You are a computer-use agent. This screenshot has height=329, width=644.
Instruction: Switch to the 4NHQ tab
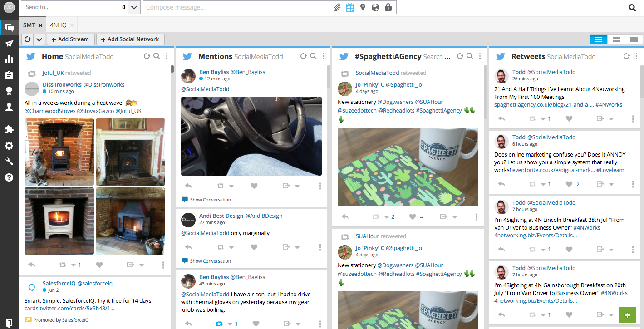[58, 25]
